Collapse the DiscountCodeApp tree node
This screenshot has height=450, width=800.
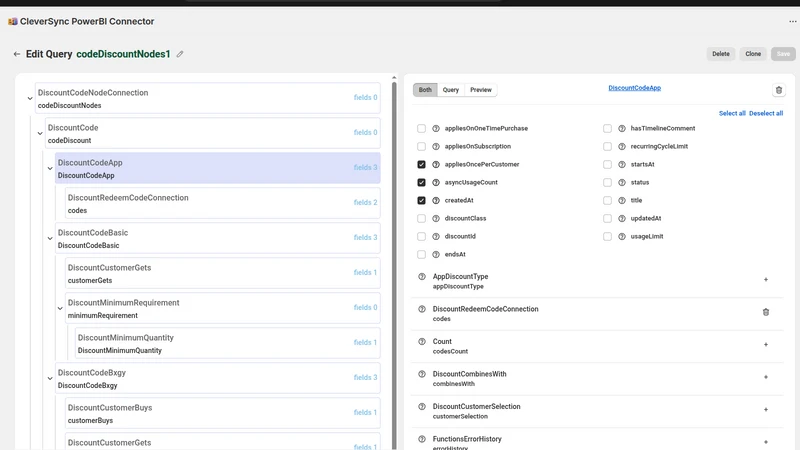(x=50, y=168)
